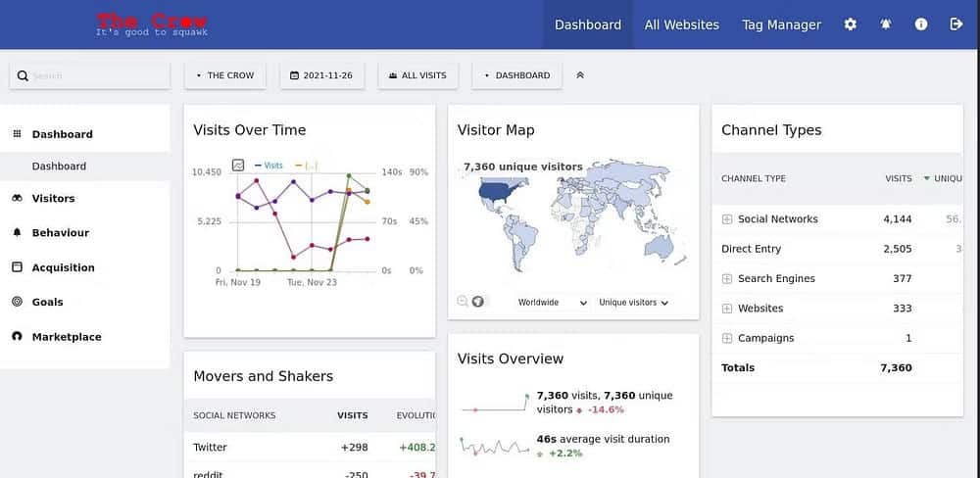Viewport: 980px width, 478px height.
Task: Open the Visitors section in sidebar
Action: [53, 198]
